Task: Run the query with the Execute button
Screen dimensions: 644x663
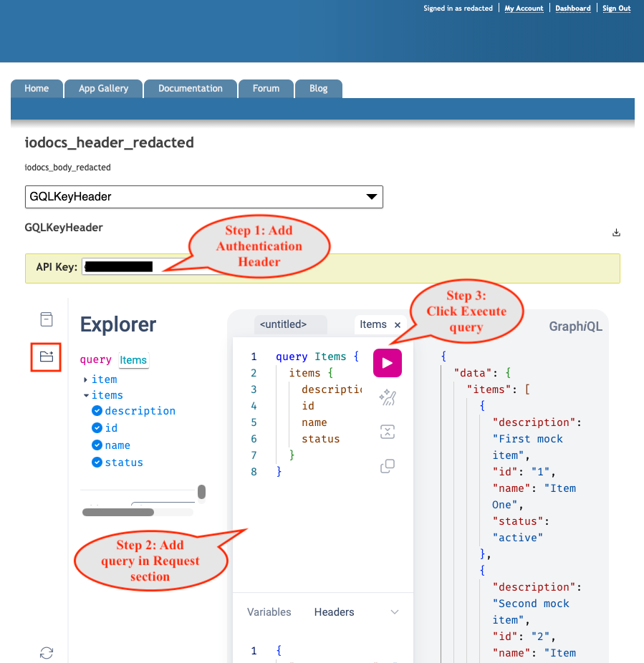Action: [x=387, y=363]
